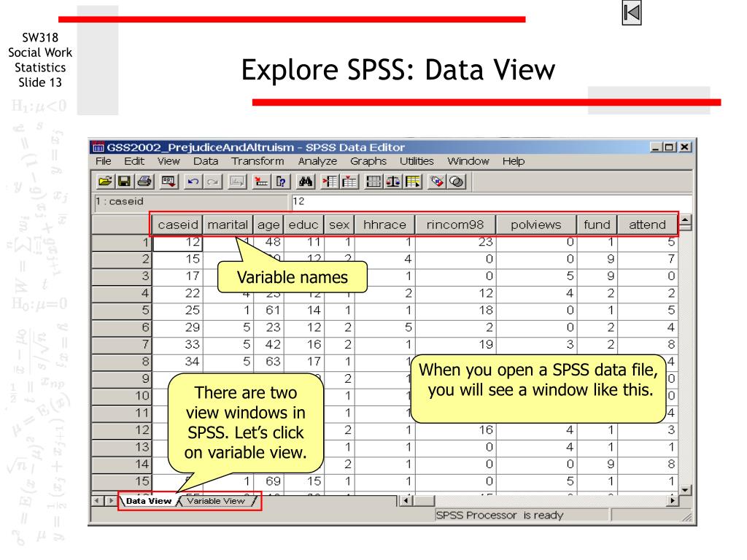The image size is (747, 560).
Task: Click caseid cell containing 34
Action: [x=178, y=362]
